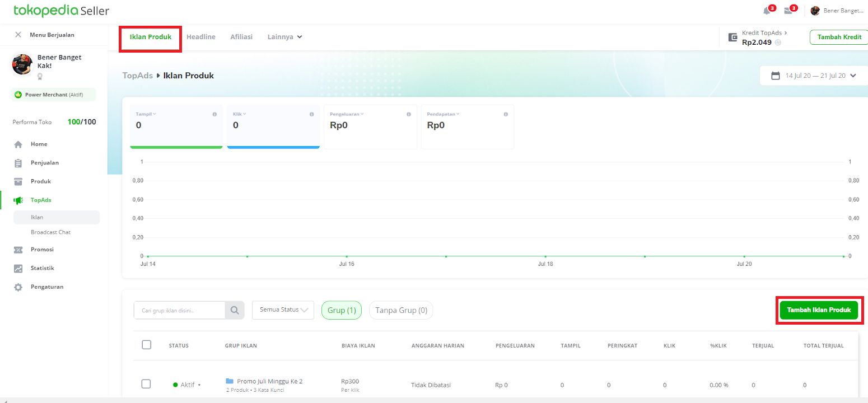Viewport: 868px width, 403px height.
Task: Switch to the Headline tab
Action: [x=201, y=37]
